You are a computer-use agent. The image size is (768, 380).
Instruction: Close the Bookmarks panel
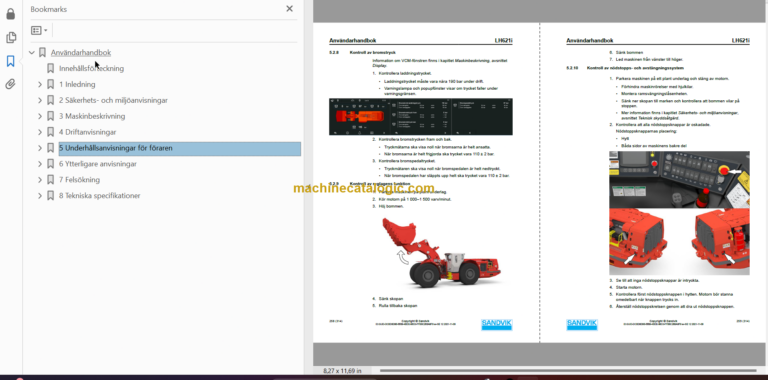point(289,9)
